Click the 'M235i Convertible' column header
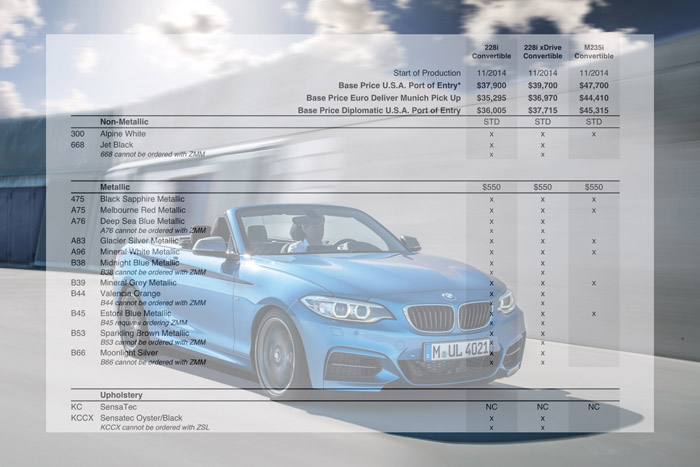This screenshot has height=467, width=700. 594,52
